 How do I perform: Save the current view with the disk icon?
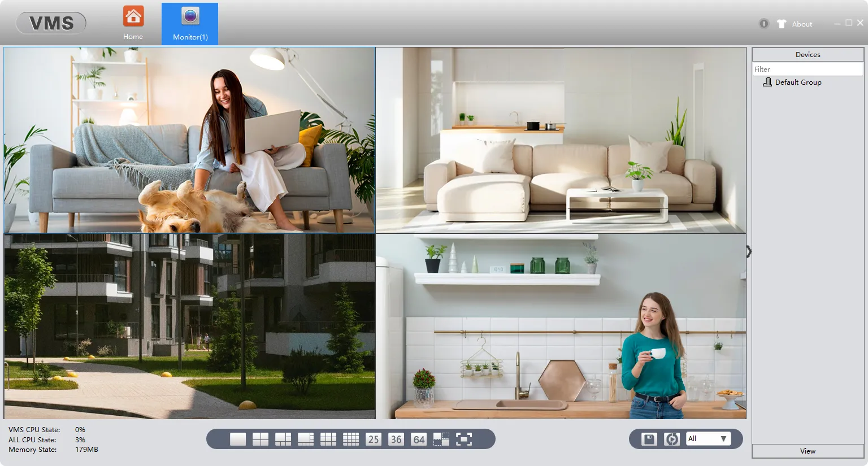[648, 438]
